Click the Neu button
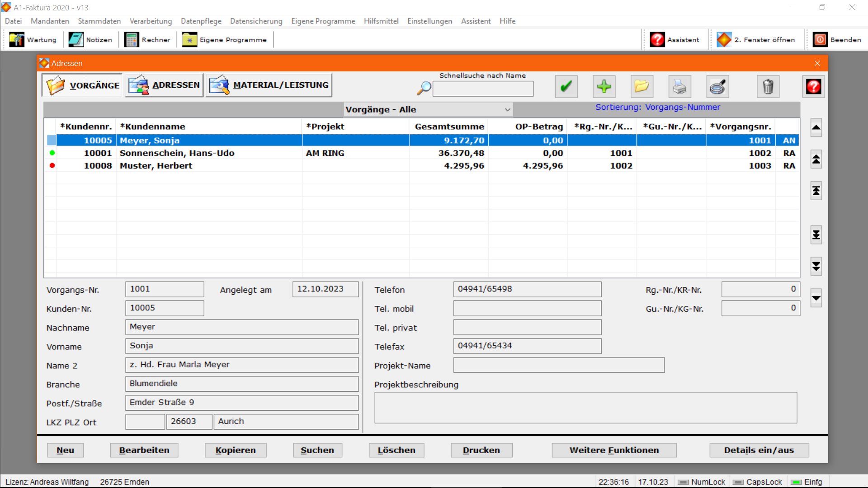This screenshot has width=868, height=488. tap(66, 450)
